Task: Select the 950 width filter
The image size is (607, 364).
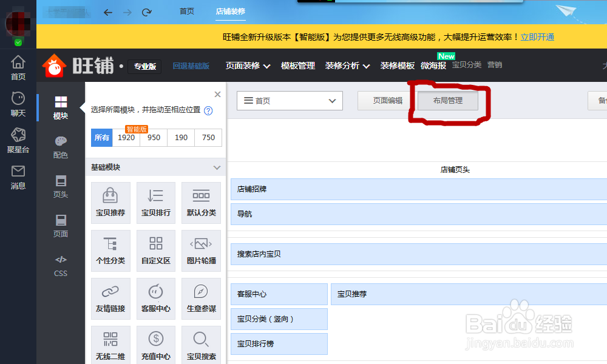Action: pyautogui.click(x=154, y=138)
